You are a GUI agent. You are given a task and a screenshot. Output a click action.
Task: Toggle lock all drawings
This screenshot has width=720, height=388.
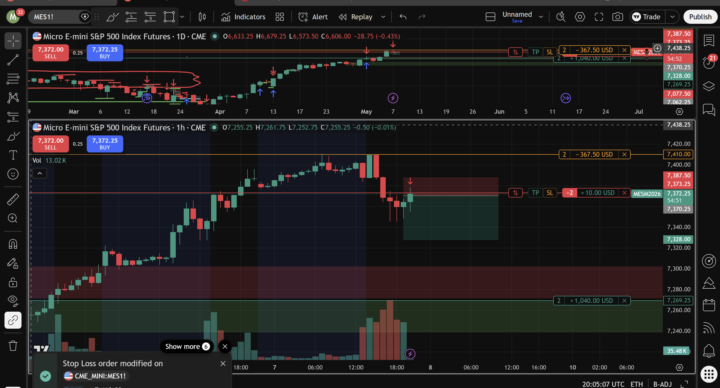click(13, 282)
